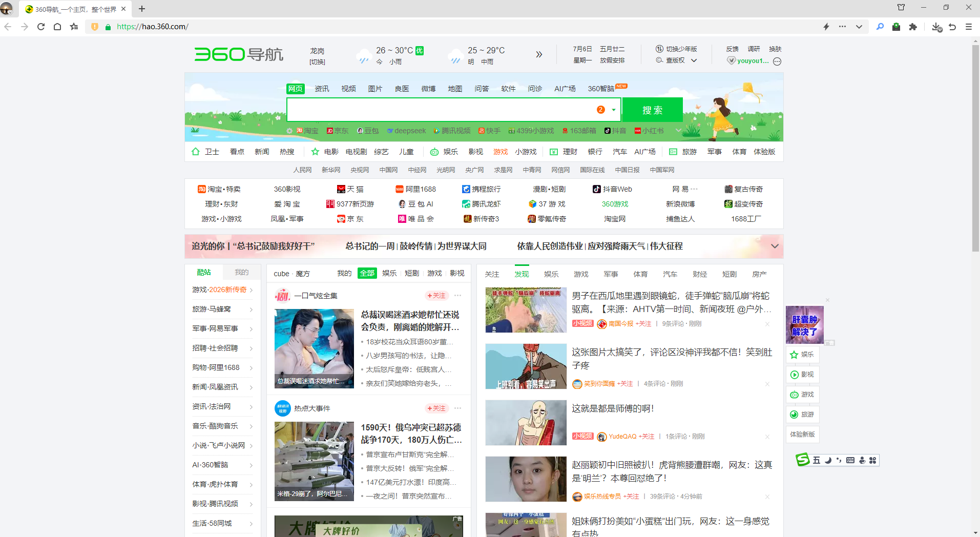Switch to 切换少年版 mode
This screenshot has height=537, width=980.
676,49
